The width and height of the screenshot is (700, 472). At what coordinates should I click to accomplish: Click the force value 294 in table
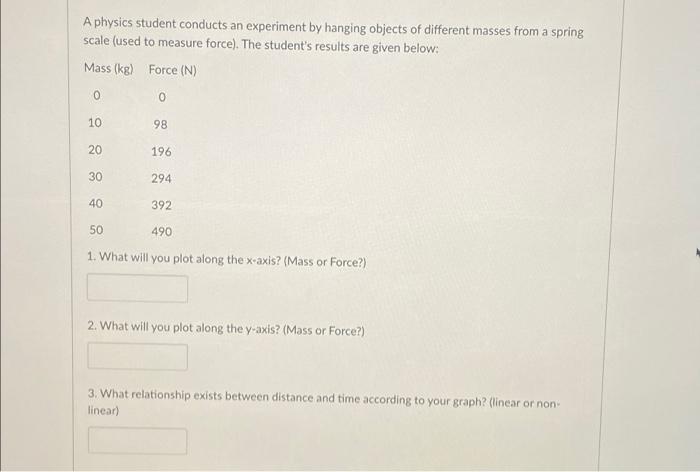161,179
